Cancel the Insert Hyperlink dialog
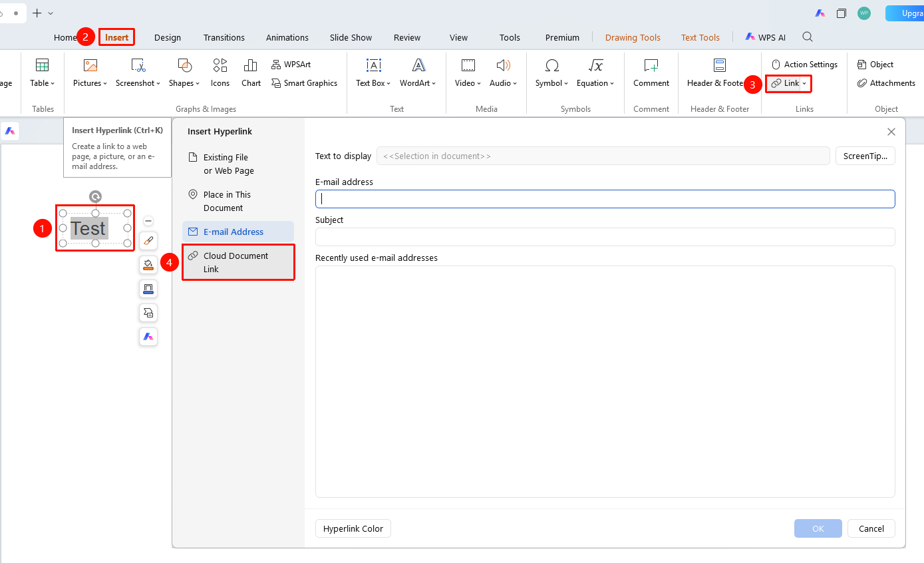 871,528
